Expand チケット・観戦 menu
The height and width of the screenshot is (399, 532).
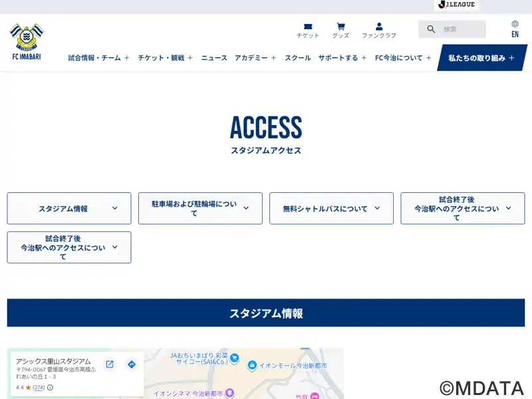pos(165,58)
